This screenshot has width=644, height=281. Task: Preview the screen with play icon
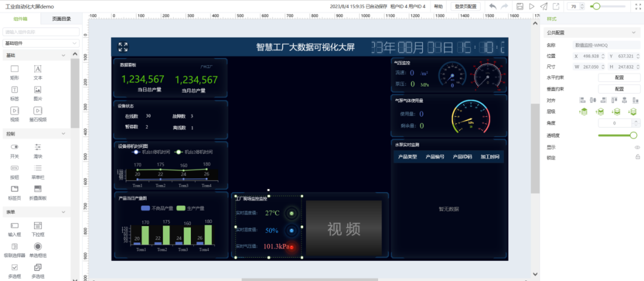[x=531, y=6]
